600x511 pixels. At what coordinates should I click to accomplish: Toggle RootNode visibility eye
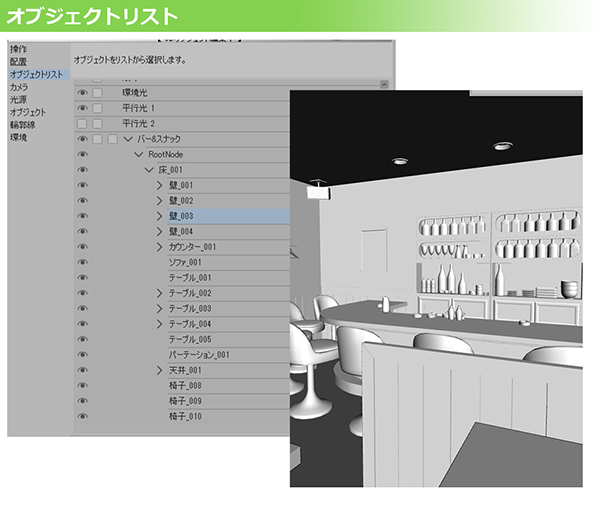(x=82, y=154)
